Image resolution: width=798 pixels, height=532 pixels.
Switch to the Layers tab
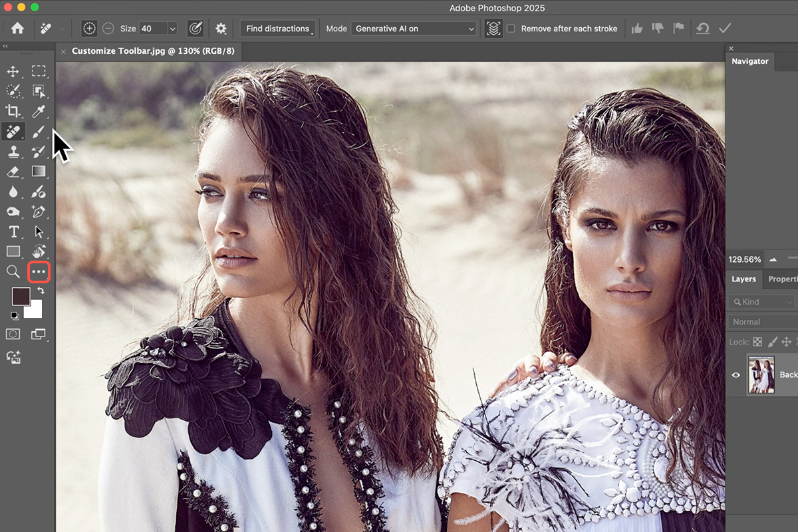(x=743, y=279)
